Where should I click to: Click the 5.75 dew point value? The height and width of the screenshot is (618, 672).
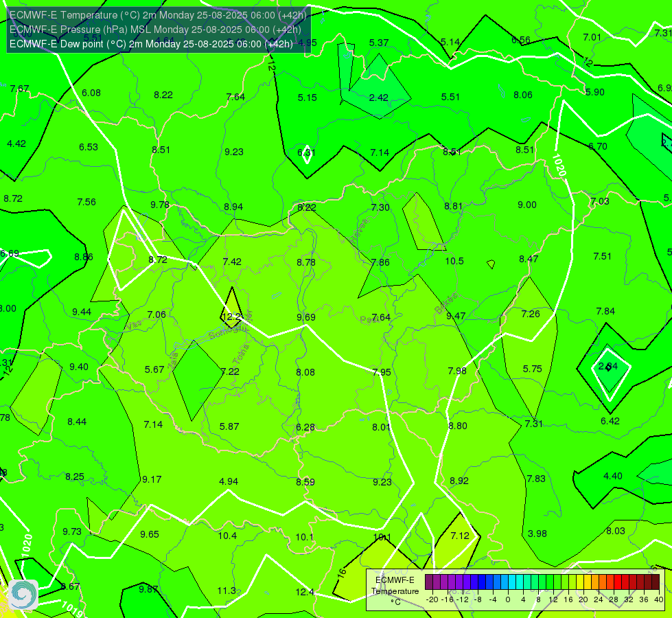[532, 369]
